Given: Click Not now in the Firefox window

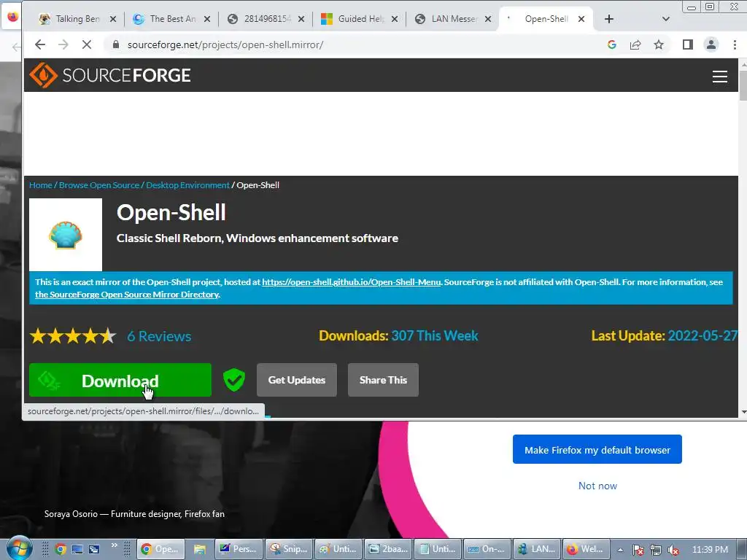Looking at the screenshot, I should click(597, 486).
